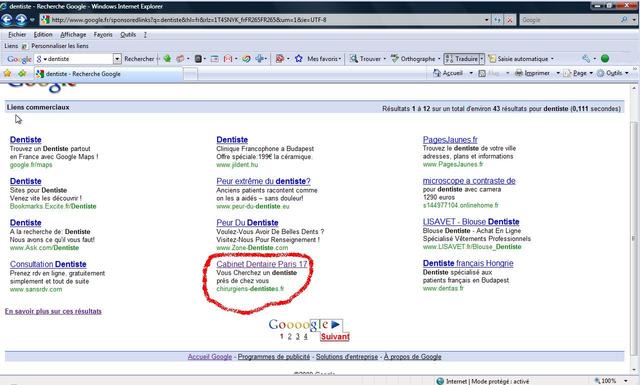Click the Gmail envelope icon on the Google toolbar

[228, 59]
